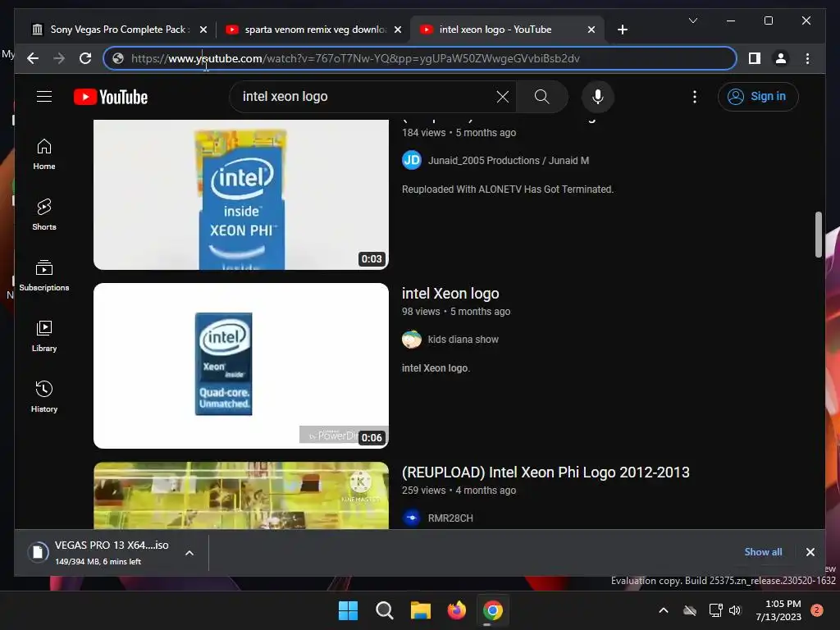Open the 'intel Xeon logo' video title
The image size is (840, 630).
click(450, 294)
